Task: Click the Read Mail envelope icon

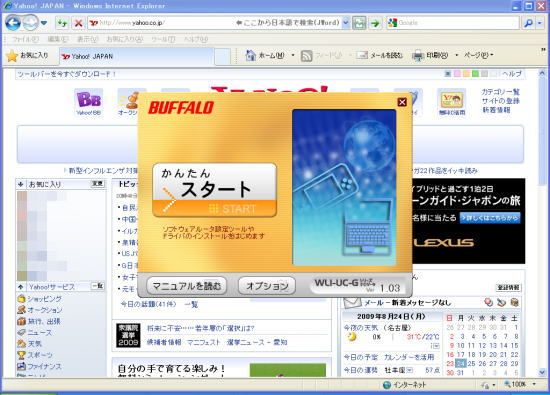Action: pyautogui.click(x=362, y=55)
